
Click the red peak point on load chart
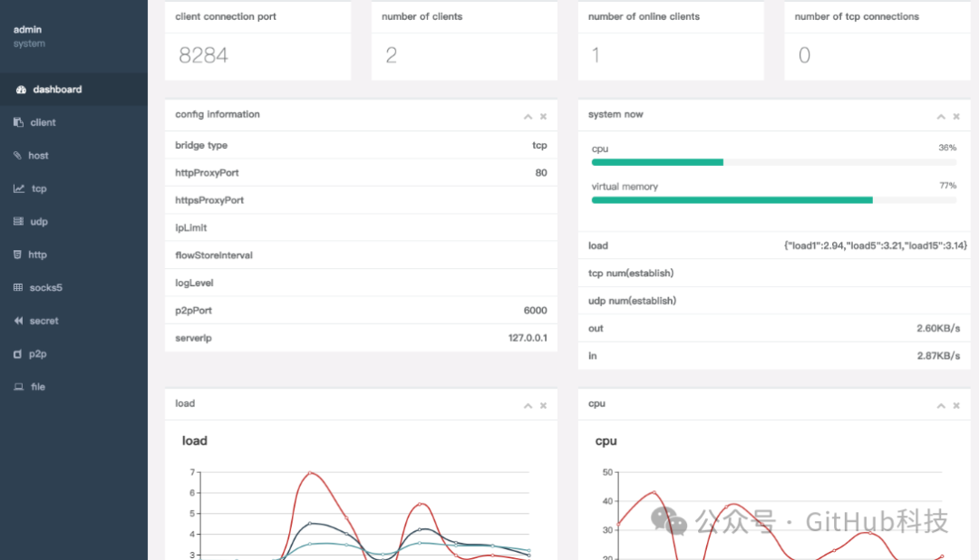(310, 473)
